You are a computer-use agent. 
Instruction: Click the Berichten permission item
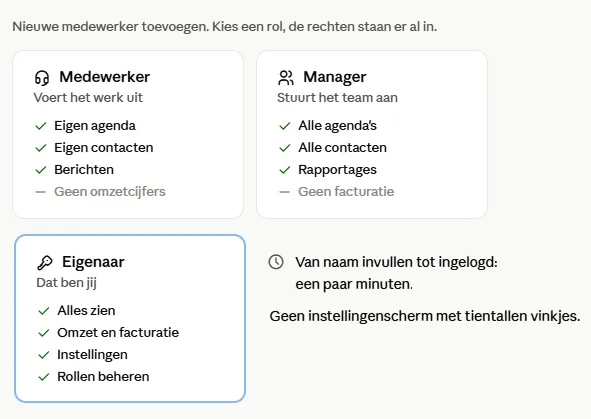point(84,170)
